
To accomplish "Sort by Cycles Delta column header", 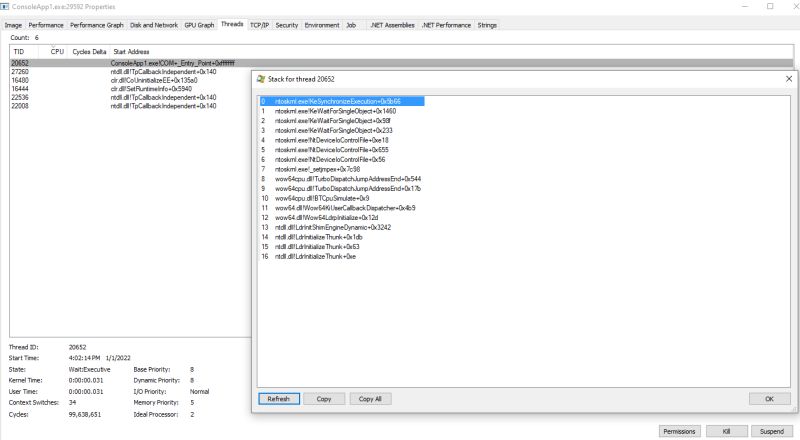I will click(89, 52).
